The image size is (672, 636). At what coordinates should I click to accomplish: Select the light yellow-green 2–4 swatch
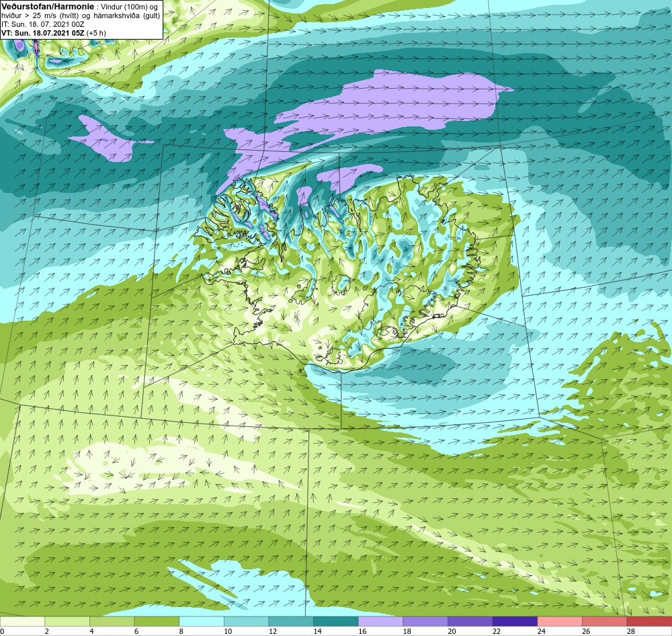coord(67,621)
